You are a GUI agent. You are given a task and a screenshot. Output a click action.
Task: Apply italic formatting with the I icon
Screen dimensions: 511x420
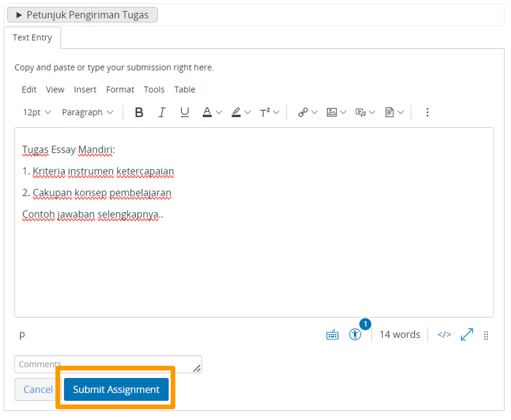pyautogui.click(x=162, y=112)
